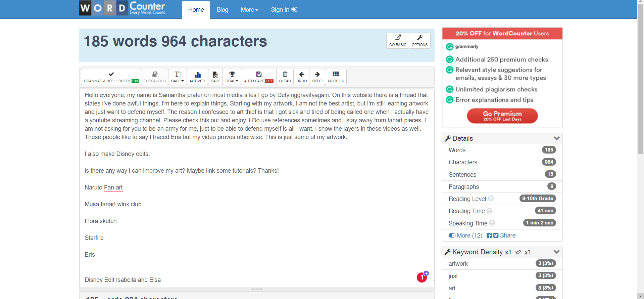This screenshot has width=644, height=299.
Task: Click the WordCounter logo
Action: point(122,8)
